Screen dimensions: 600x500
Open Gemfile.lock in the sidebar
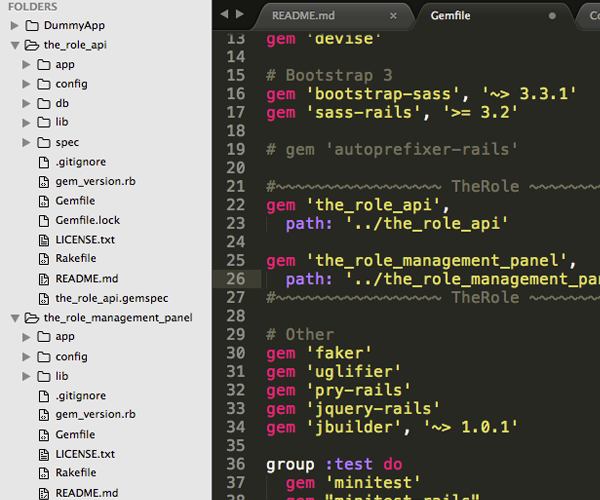pos(88,220)
